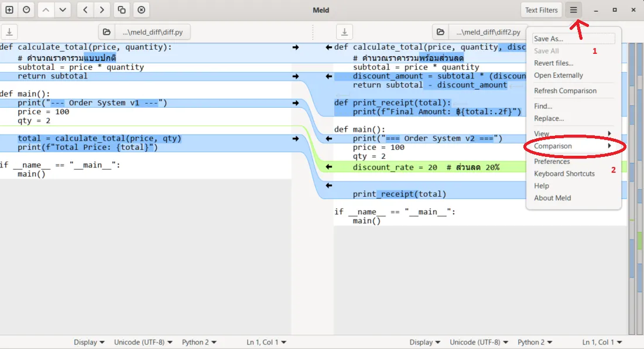Expand the View submenu

pyautogui.click(x=573, y=134)
